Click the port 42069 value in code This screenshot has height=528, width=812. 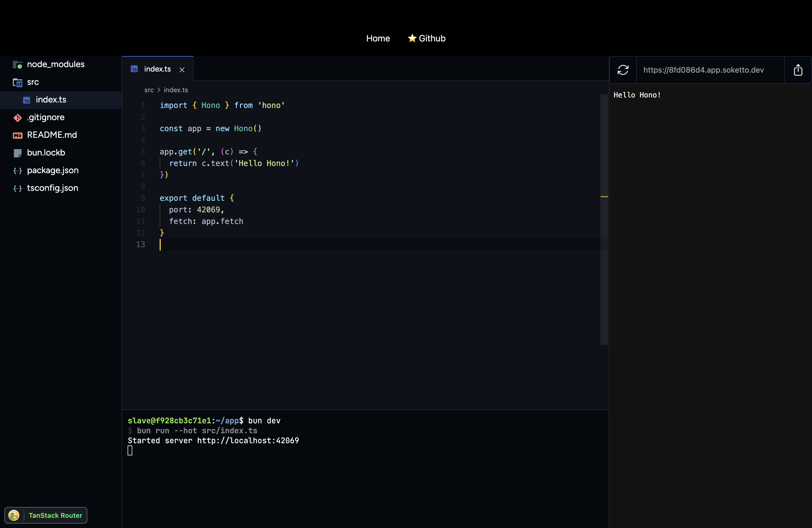coord(209,210)
